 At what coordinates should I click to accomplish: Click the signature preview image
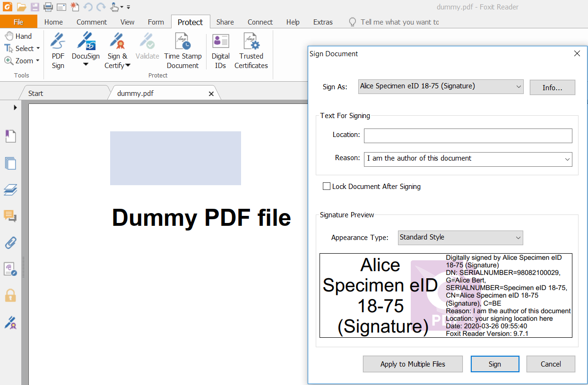coord(446,296)
